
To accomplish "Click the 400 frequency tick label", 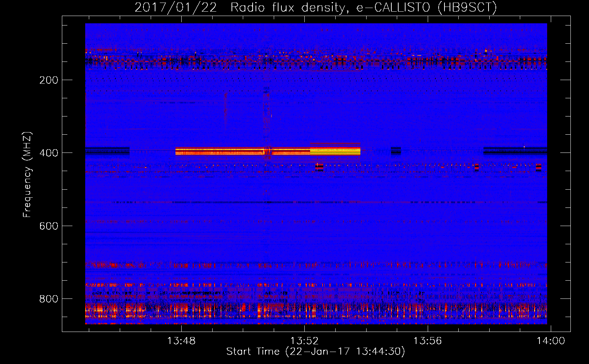I will click(49, 153).
